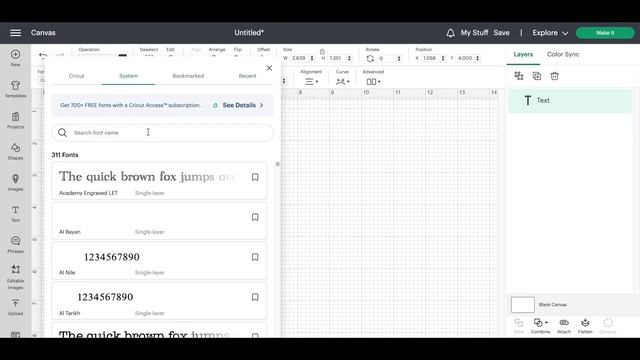Switch to the Recent fonts tab

click(x=247, y=76)
